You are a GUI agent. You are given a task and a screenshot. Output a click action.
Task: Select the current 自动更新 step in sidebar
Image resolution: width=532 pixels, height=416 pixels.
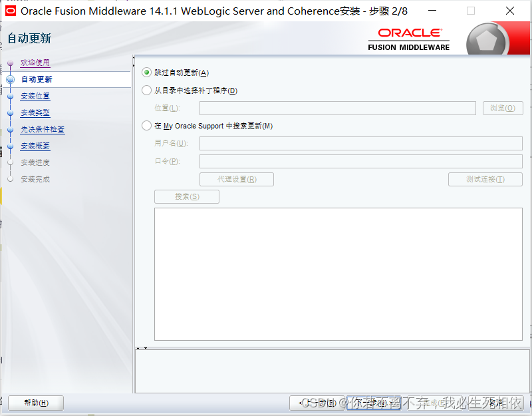coord(37,79)
